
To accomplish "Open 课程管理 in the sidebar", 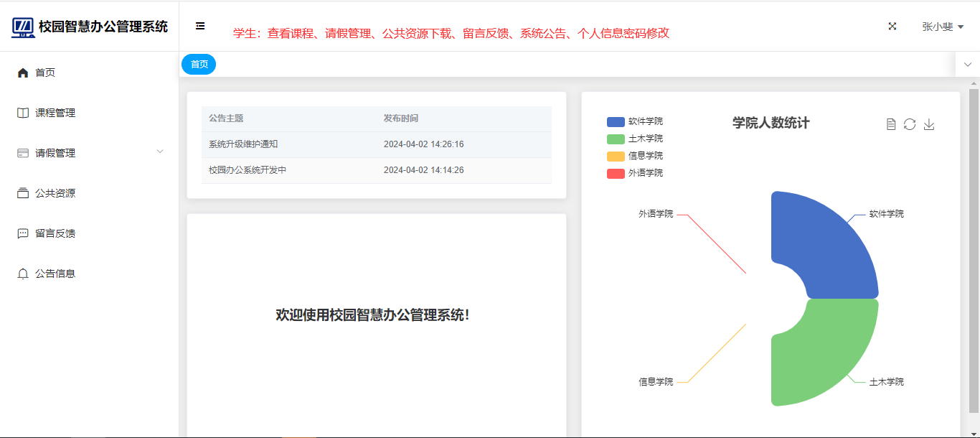I will click(55, 113).
